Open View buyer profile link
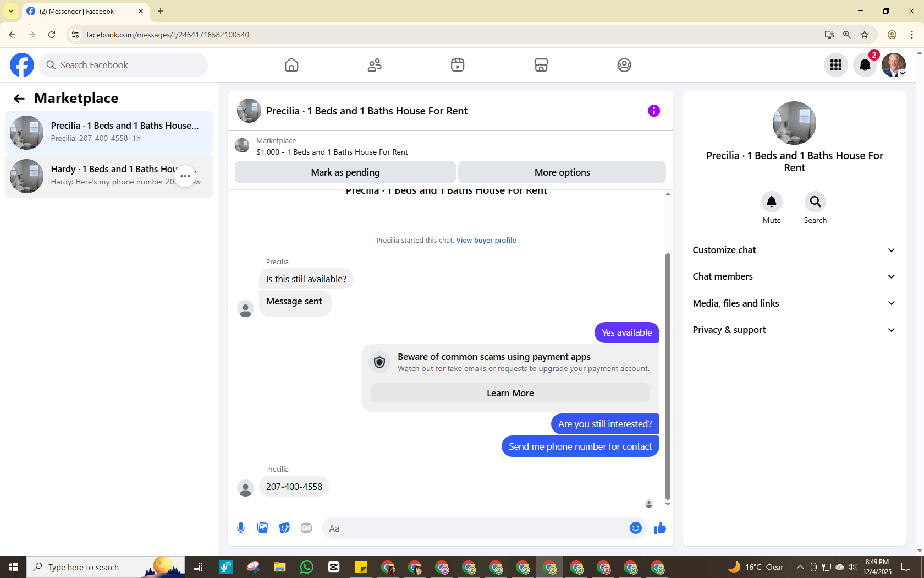The image size is (924, 578). coord(486,241)
